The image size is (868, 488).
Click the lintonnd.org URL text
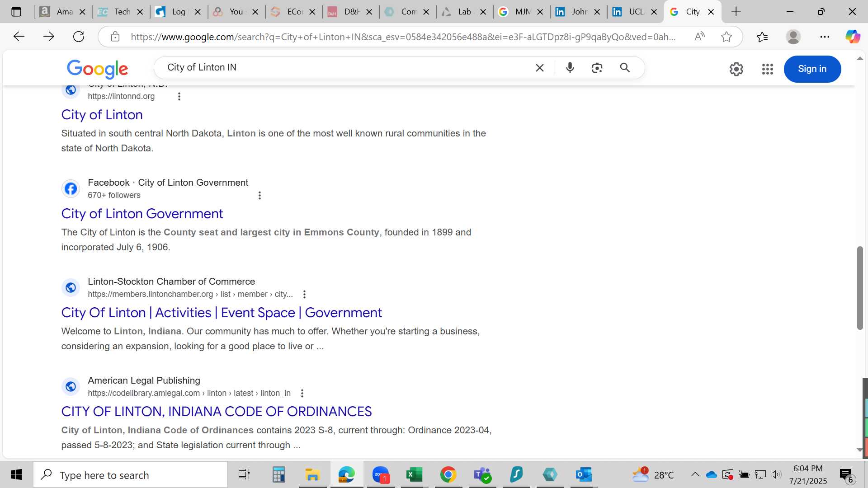click(x=121, y=96)
